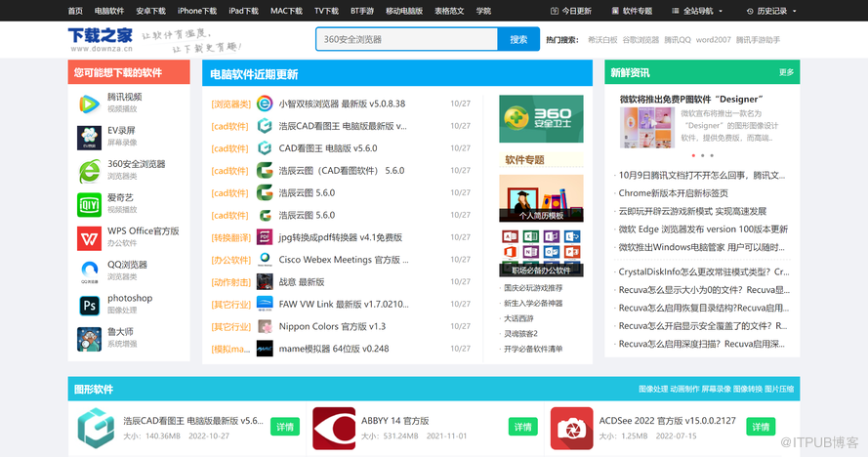
Task: Expand the 全站导航 dropdown
Action: (x=697, y=11)
